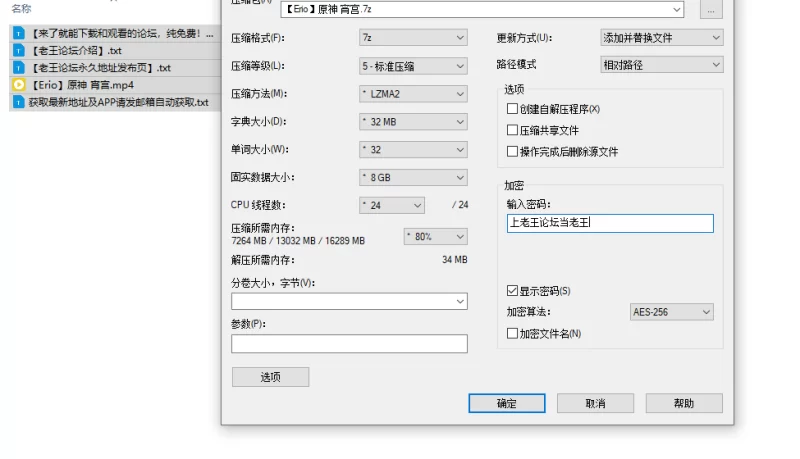Enable 创建自解压程序 checkbox

click(x=513, y=109)
